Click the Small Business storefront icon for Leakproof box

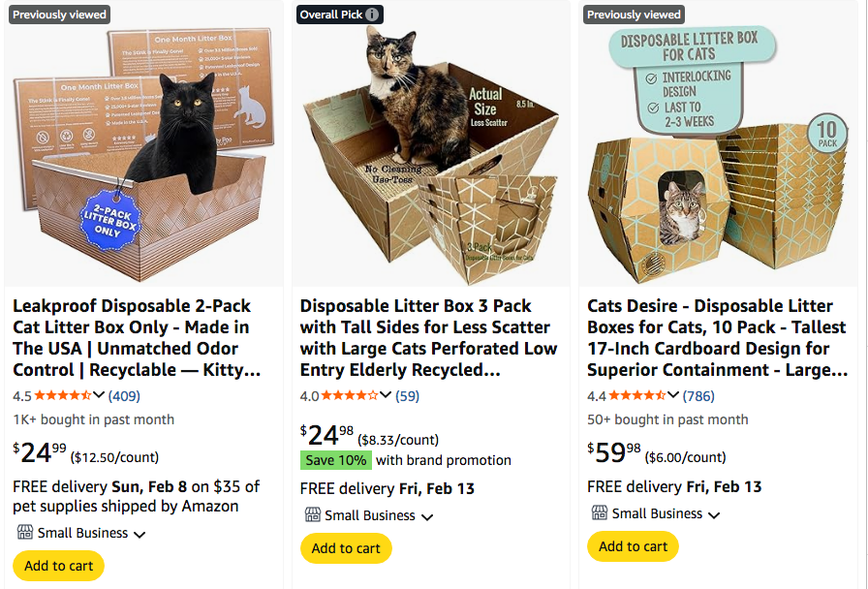[x=24, y=533]
